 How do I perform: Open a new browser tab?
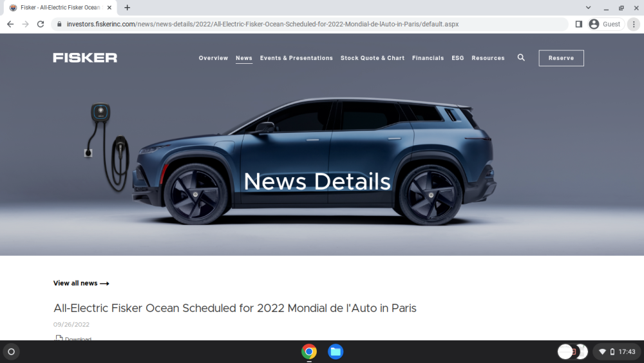click(128, 7)
